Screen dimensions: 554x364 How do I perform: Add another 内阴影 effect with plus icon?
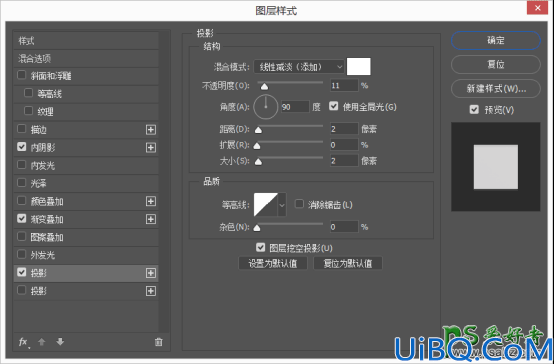click(x=151, y=148)
